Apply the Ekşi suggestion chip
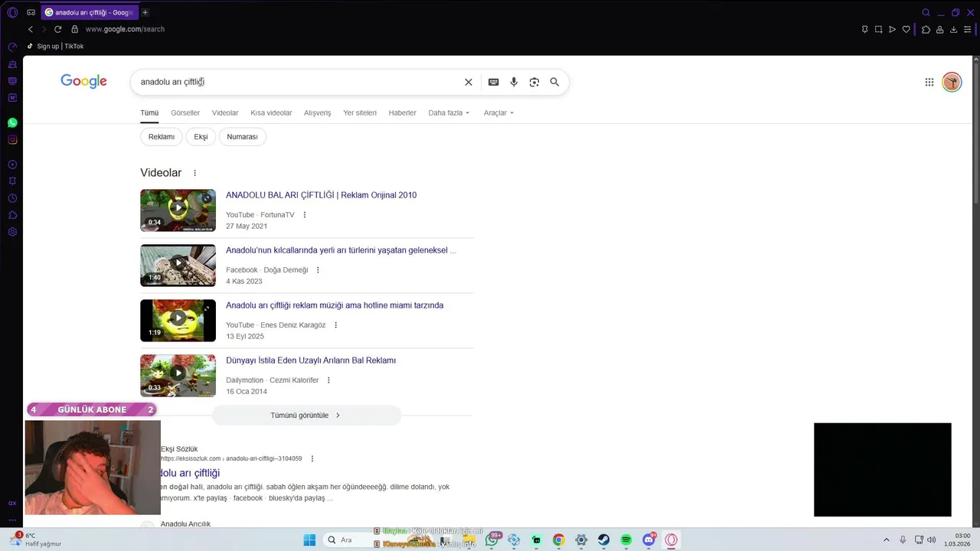The width and height of the screenshot is (980, 551). [x=201, y=137]
